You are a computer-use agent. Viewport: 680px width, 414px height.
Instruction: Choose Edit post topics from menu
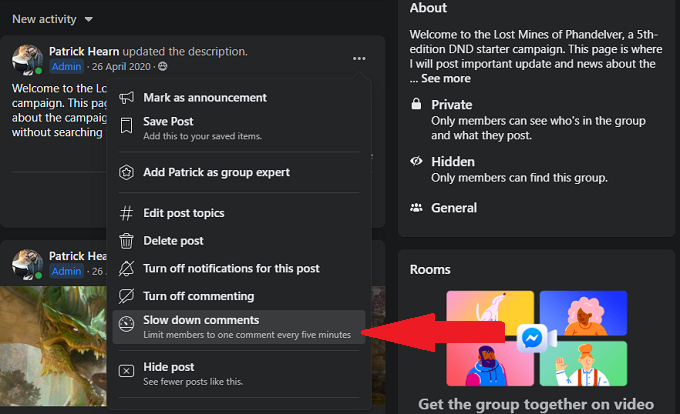click(x=183, y=213)
